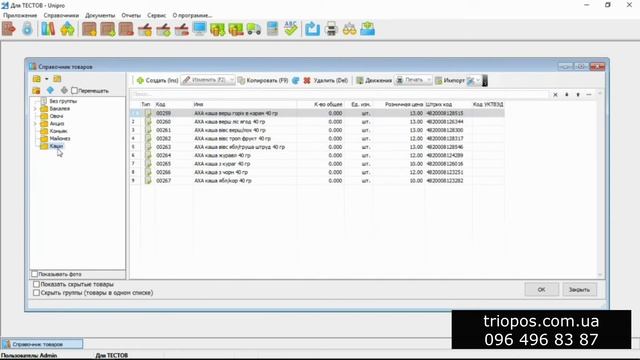This screenshot has height=360, width=640.
Task: Click the OK button
Action: (x=541, y=289)
